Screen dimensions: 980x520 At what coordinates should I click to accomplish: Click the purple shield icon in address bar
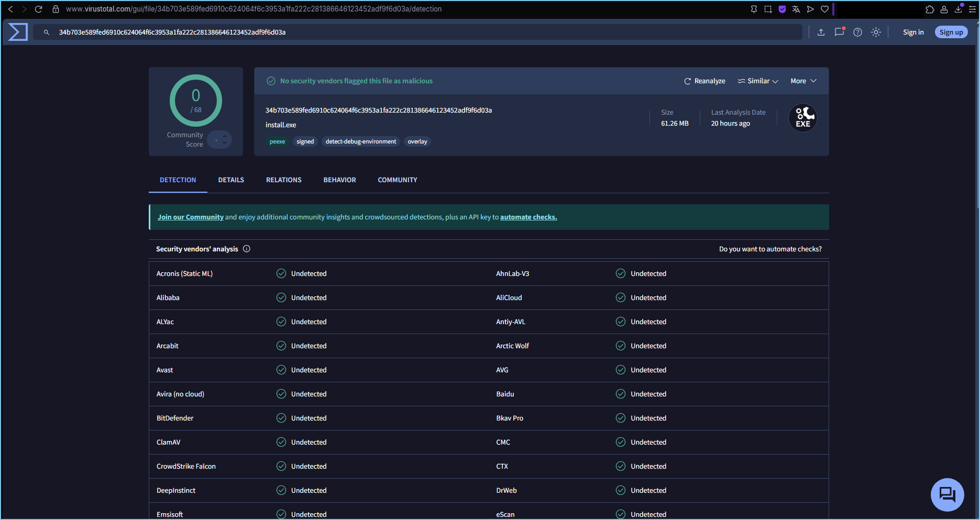782,9
